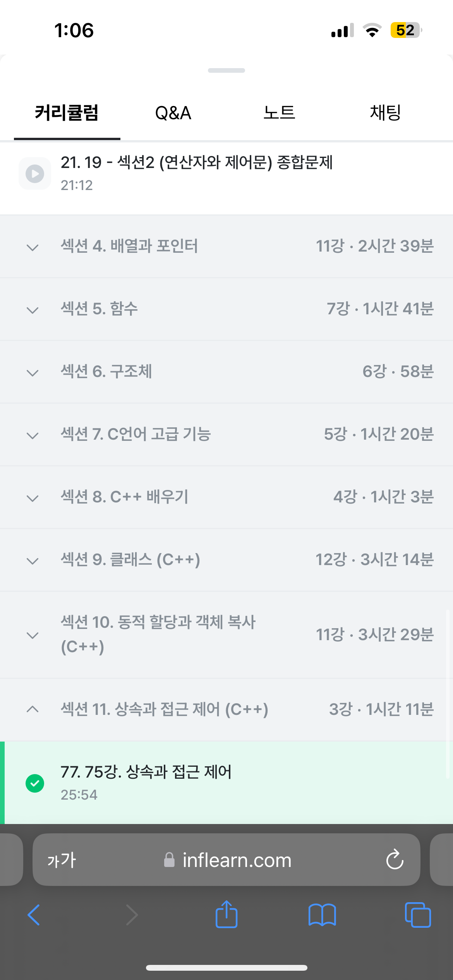Expand 섹션 5. 함수 chevron
Viewport: 453px width, 980px height.
point(33,310)
